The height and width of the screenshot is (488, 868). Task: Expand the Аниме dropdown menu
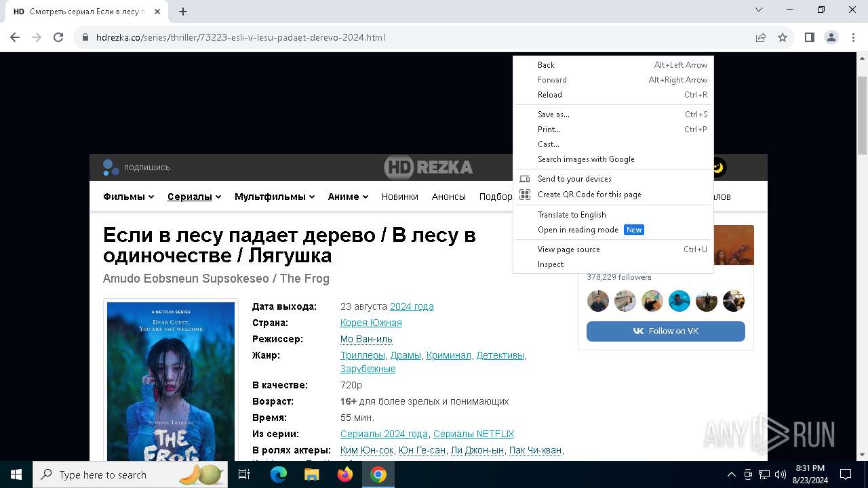pos(348,197)
